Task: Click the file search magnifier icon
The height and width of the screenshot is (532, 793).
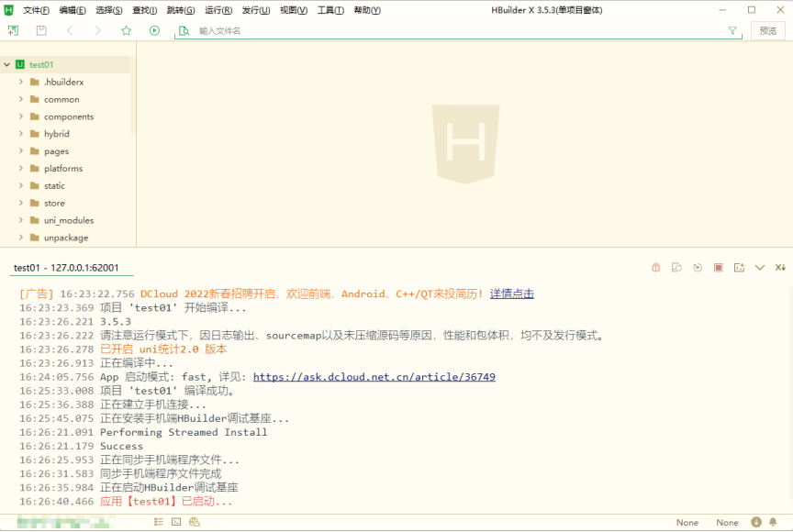Action: pyautogui.click(x=184, y=31)
